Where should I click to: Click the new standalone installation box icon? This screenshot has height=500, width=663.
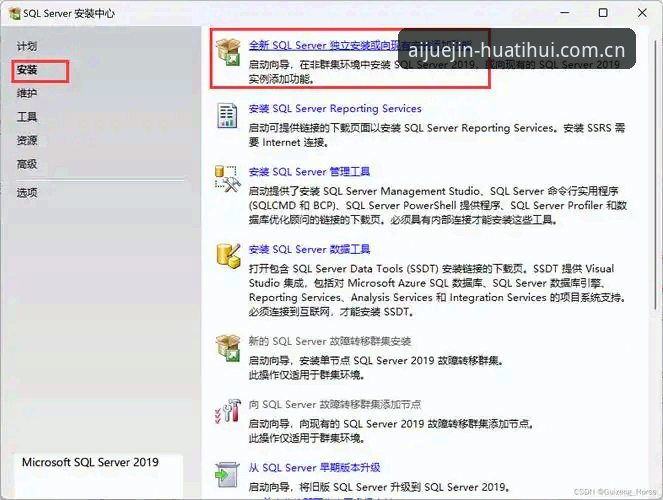tap(228, 52)
